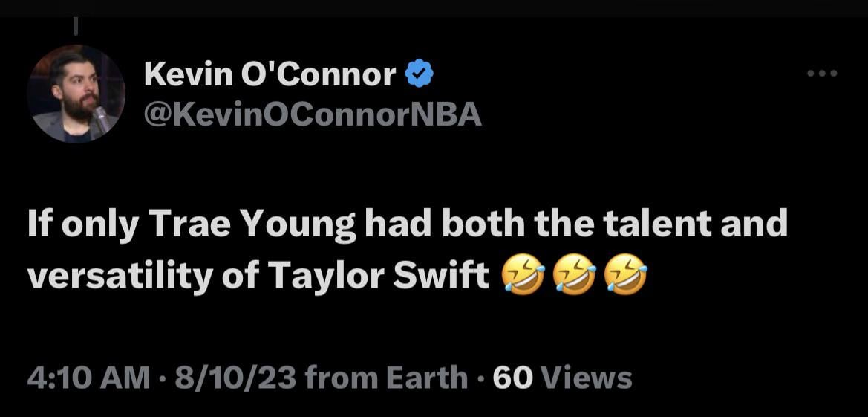Image resolution: width=868 pixels, height=417 pixels.
Task: Visit the @KevinOConnorNBA handle
Action: [312, 114]
